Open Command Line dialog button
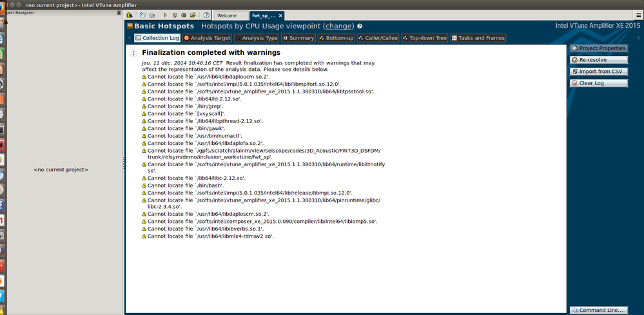644x315 pixels. (598, 310)
